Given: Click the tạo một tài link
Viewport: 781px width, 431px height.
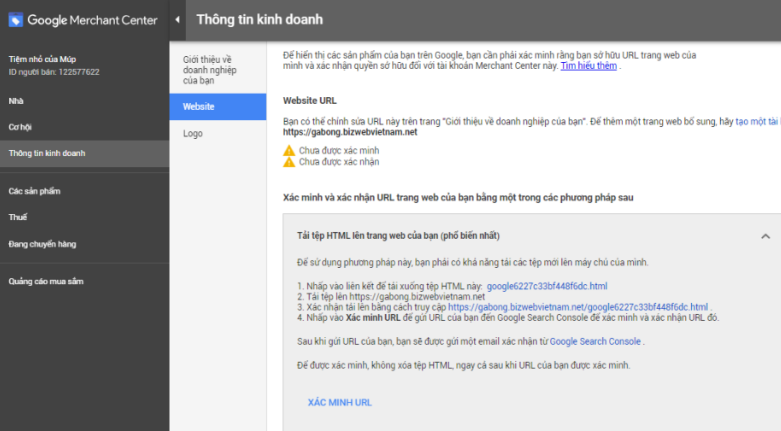Looking at the screenshot, I should [x=757, y=122].
